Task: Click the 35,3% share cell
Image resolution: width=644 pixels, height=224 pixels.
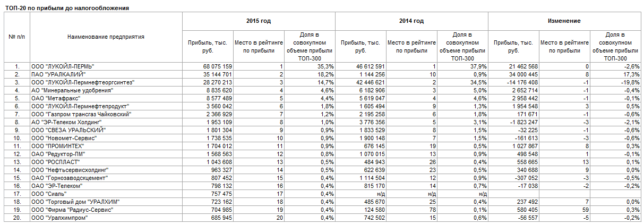Action: (325, 66)
